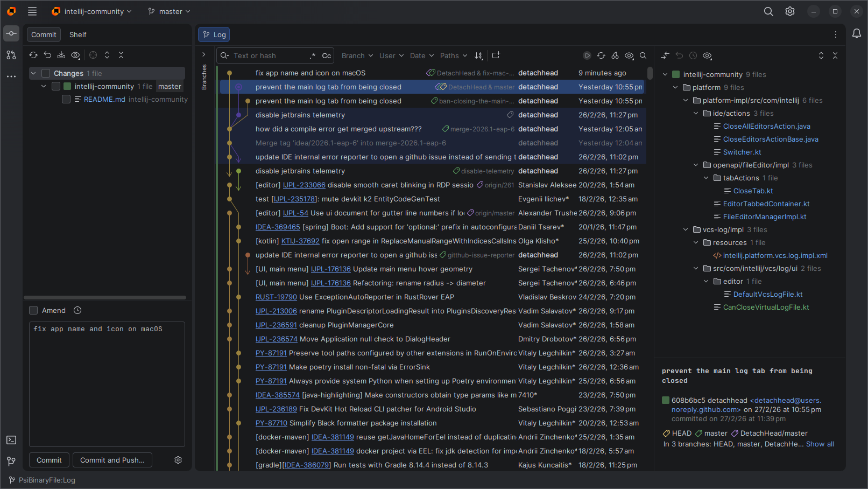
Task: Tick the README.md file checkbox
Action: (x=66, y=99)
